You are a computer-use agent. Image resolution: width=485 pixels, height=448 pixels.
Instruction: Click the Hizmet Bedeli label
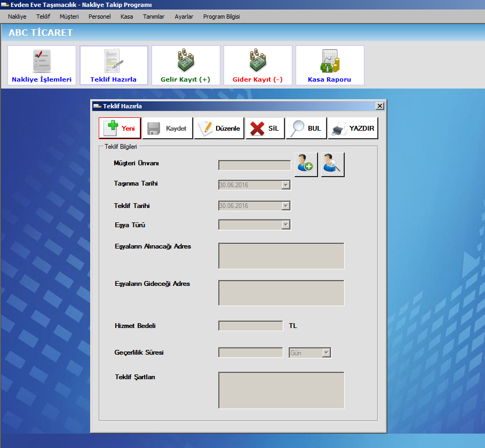coord(135,326)
